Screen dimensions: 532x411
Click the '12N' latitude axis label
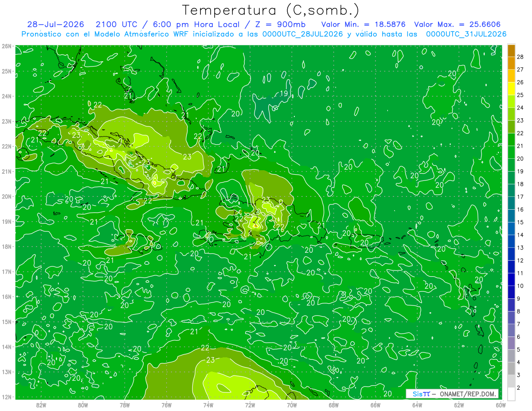coord(6,396)
